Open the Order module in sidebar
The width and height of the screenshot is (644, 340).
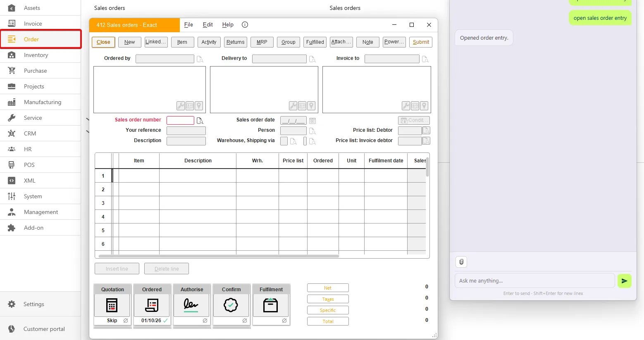tap(41, 39)
